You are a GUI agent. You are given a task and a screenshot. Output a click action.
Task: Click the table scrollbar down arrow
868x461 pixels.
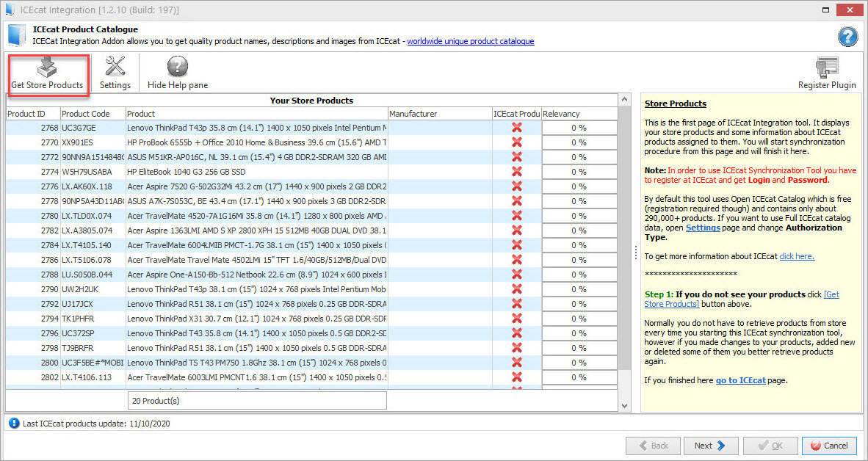pos(624,406)
